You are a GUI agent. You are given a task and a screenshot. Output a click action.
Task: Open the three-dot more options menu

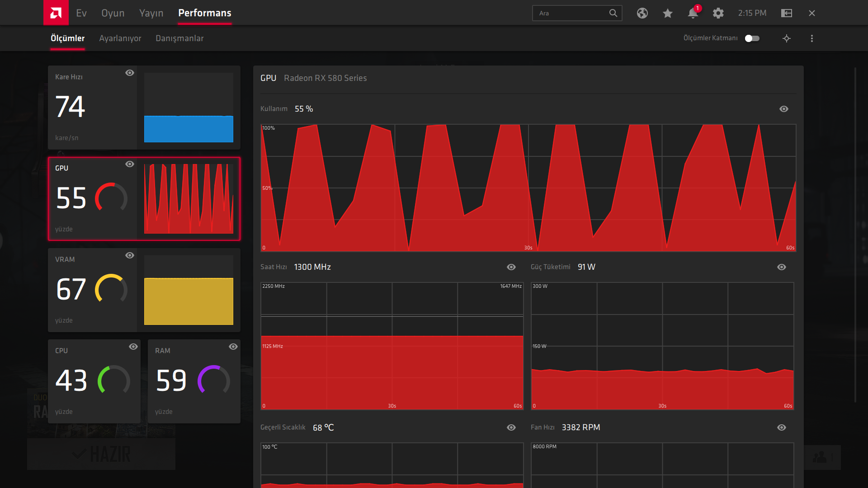tap(812, 38)
